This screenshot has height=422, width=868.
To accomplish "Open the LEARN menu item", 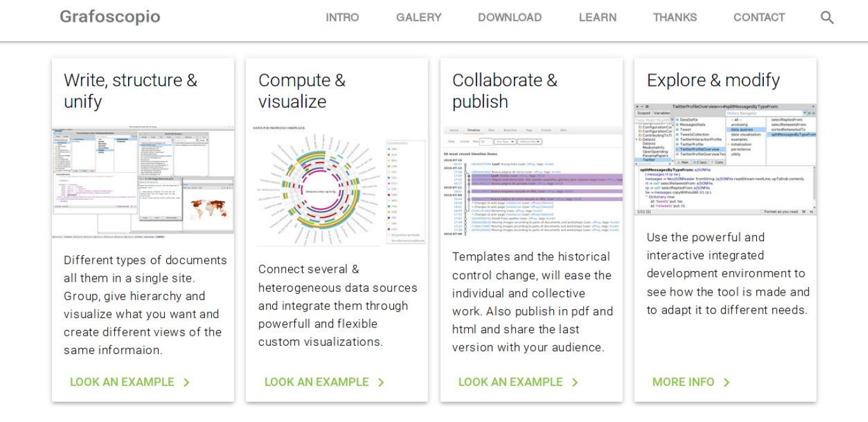I will click(x=598, y=18).
